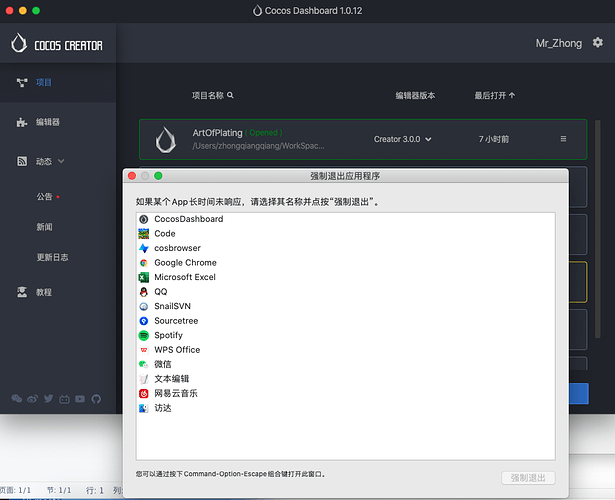Click the WPS Office app icon
This screenshot has width=615, height=500.
pos(144,350)
